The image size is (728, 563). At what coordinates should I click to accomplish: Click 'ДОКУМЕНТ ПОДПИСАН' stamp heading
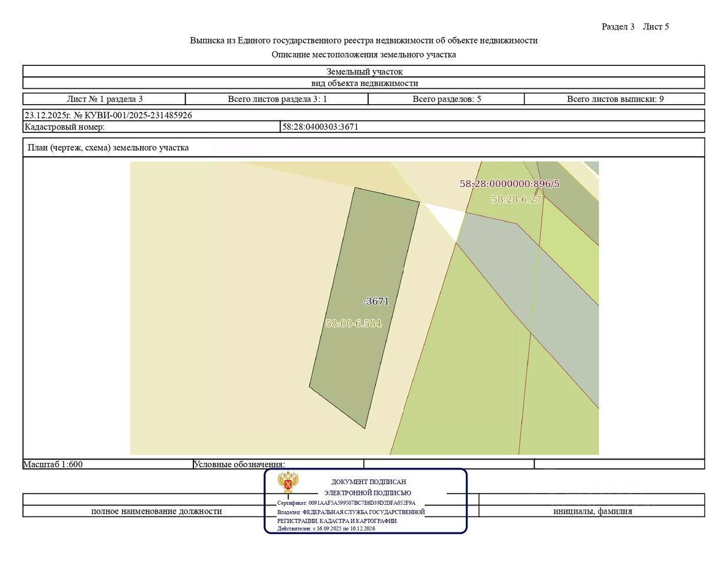point(369,482)
